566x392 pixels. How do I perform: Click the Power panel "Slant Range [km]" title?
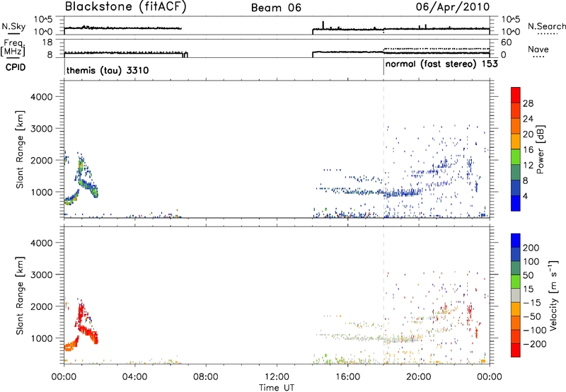coord(20,149)
